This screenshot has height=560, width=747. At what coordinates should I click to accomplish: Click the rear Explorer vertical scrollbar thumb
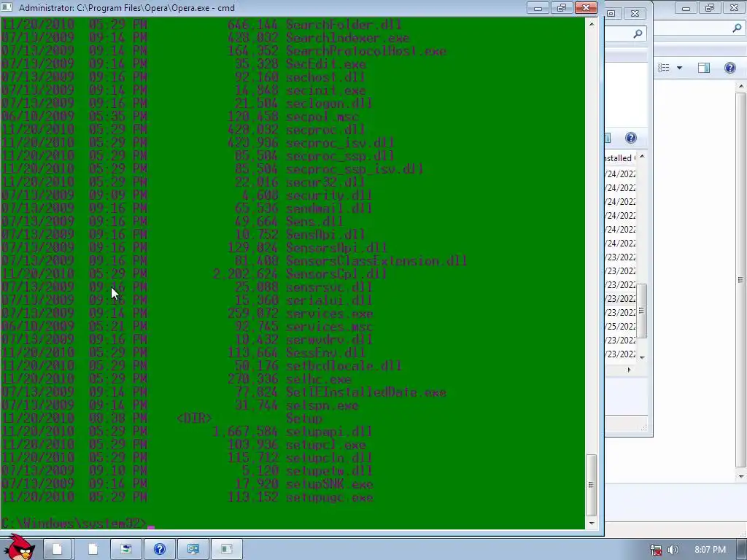point(741,279)
